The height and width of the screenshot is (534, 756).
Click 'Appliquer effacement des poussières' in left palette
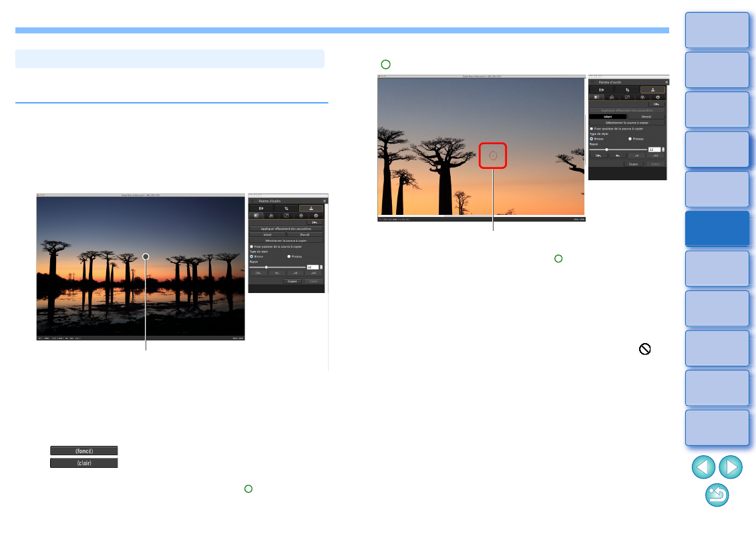pyautogui.click(x=286, y=228)
